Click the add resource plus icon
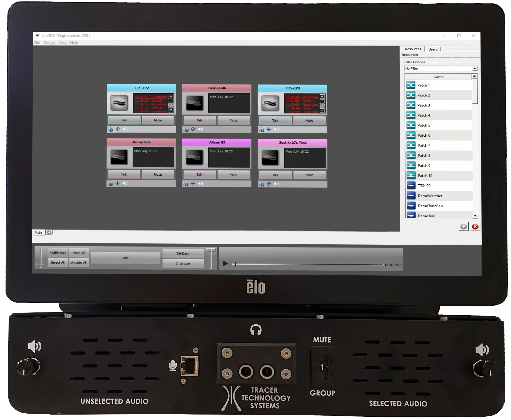Screen dimensions: 511x420 click(x=463, y=227)
